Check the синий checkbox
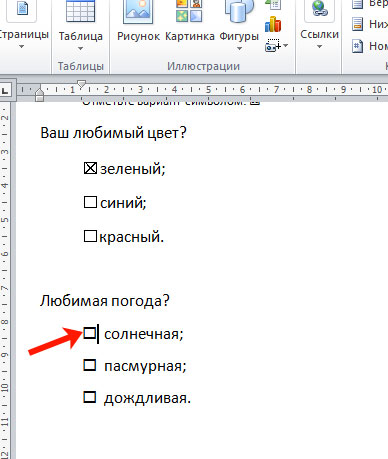 tap(90, 202)
